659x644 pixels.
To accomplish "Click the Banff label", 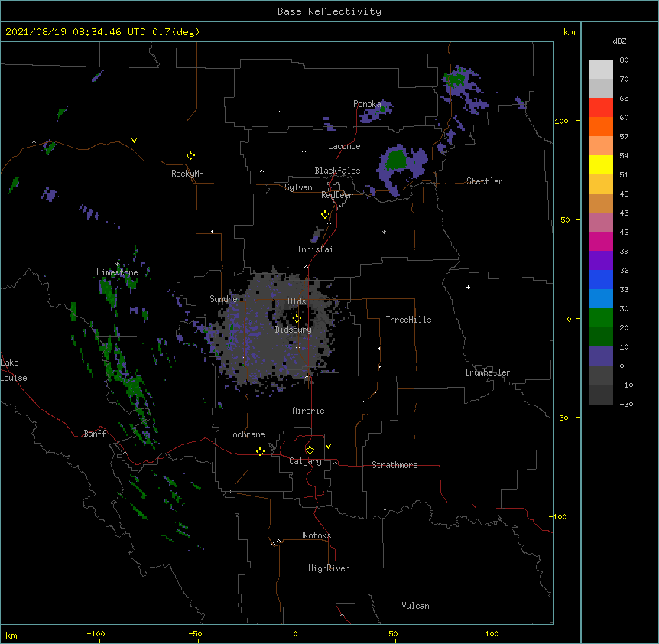I will pyautogui.click(x=95, y=434).
